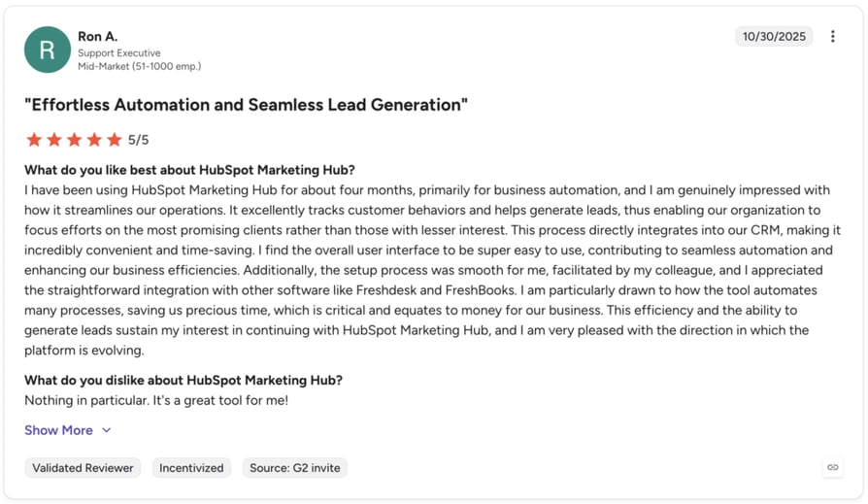Click the 'What do you dislike' heading
Image resolution: width=868 pixels, height=504 pixels.
184,380
